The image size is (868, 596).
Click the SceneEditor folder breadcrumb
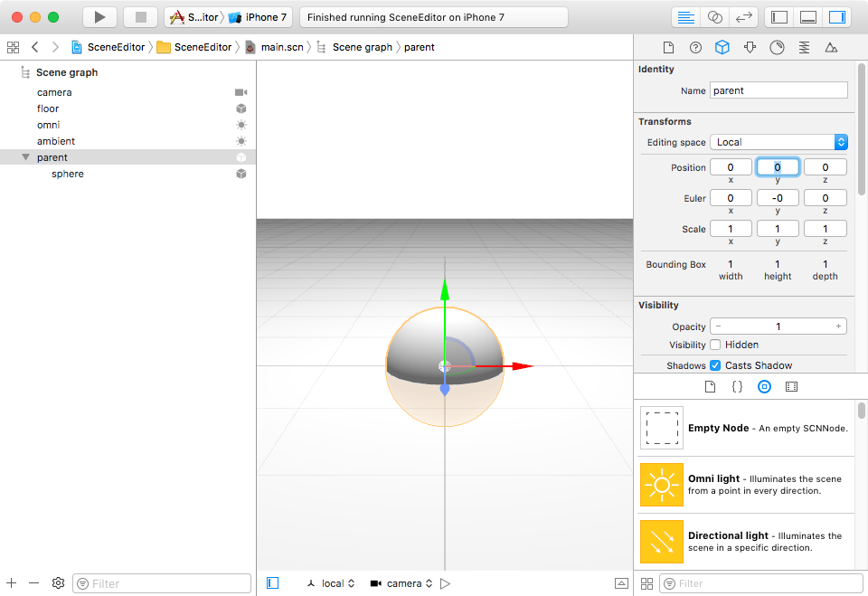pos(194,47)
